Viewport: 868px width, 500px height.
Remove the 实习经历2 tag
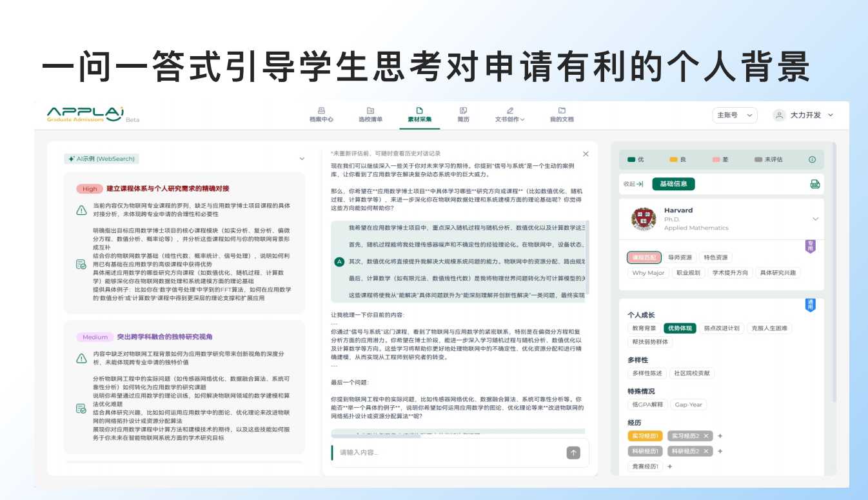tap(706, 436)
